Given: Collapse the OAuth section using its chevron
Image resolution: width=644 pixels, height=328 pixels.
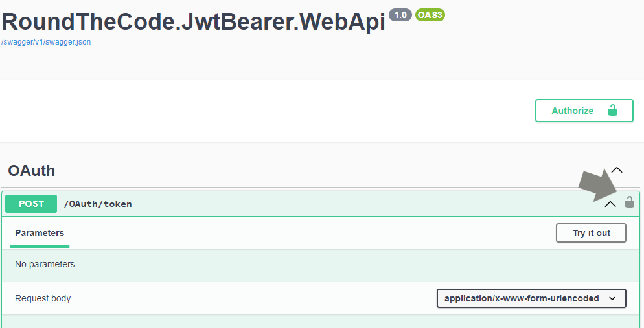Looking at the screenshot, I should click(x=617, y=169).
